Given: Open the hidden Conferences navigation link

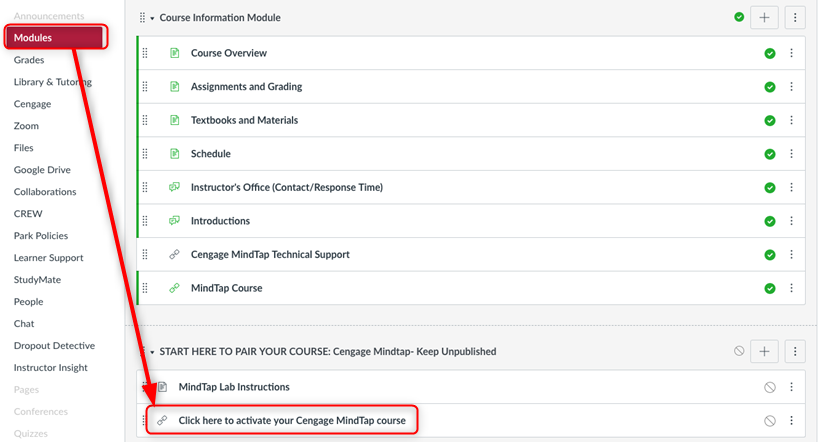Looking at the screenshot, I should 41,411.
